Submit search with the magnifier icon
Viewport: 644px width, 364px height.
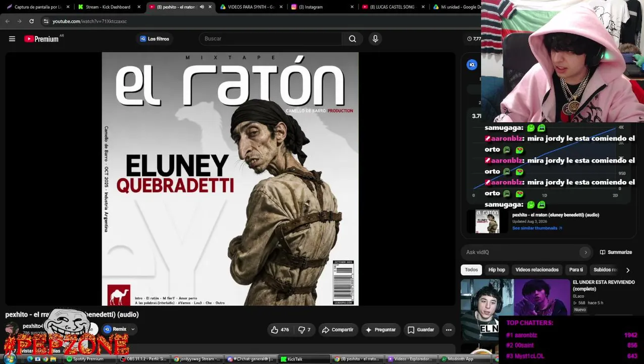coord(353,39)
